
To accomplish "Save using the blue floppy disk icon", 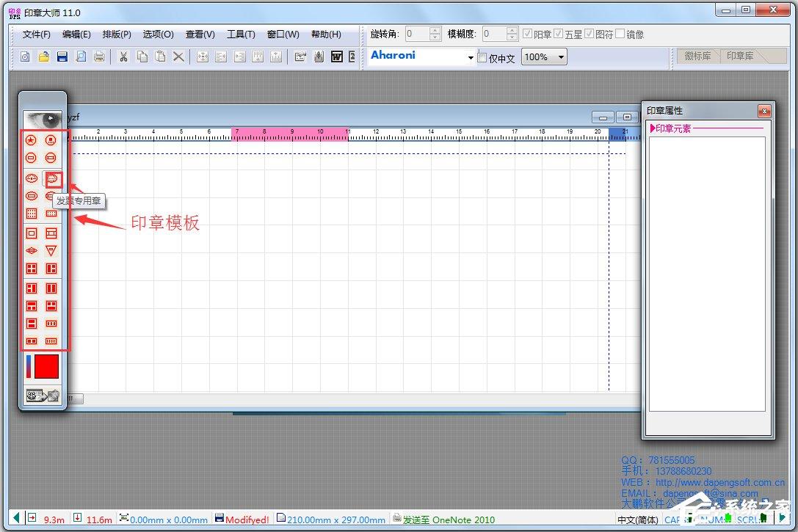I will [62, 57].
